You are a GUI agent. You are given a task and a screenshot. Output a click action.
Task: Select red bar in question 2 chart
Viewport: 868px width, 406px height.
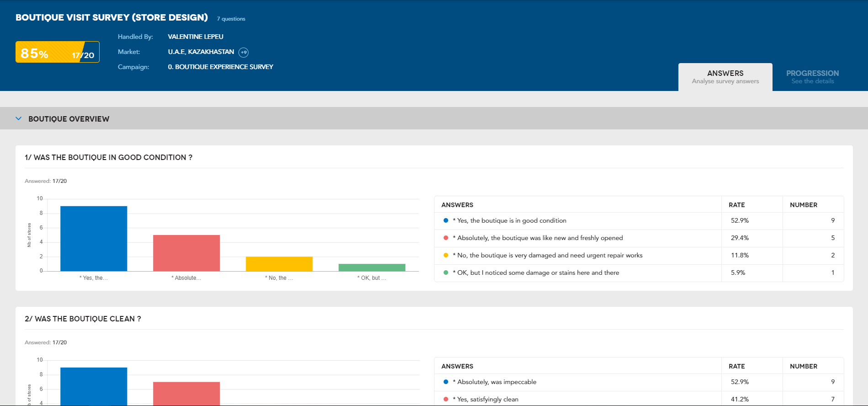click(186, 394)
